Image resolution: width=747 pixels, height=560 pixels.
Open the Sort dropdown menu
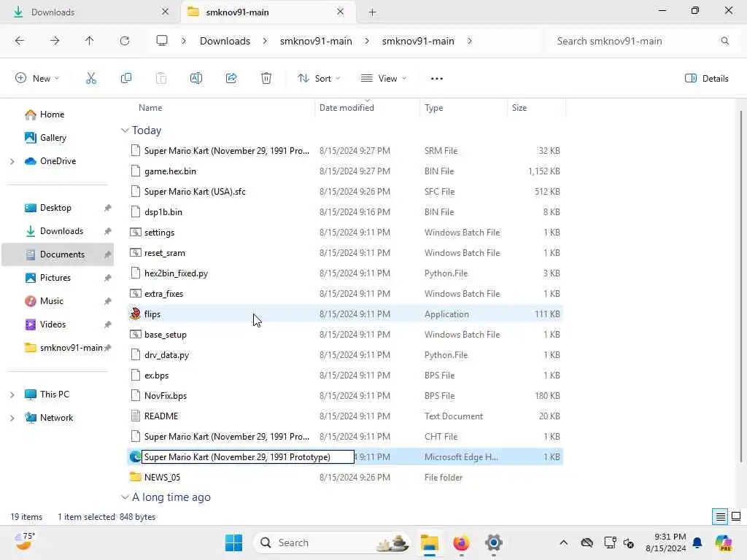[319, 79]
